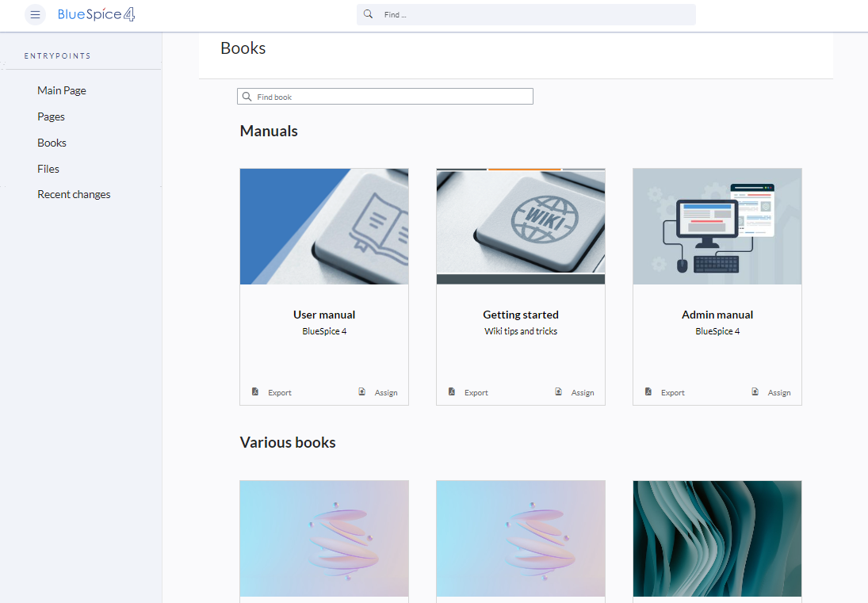Export the User manual book
868x603 pixels.
tap(280, 393)
